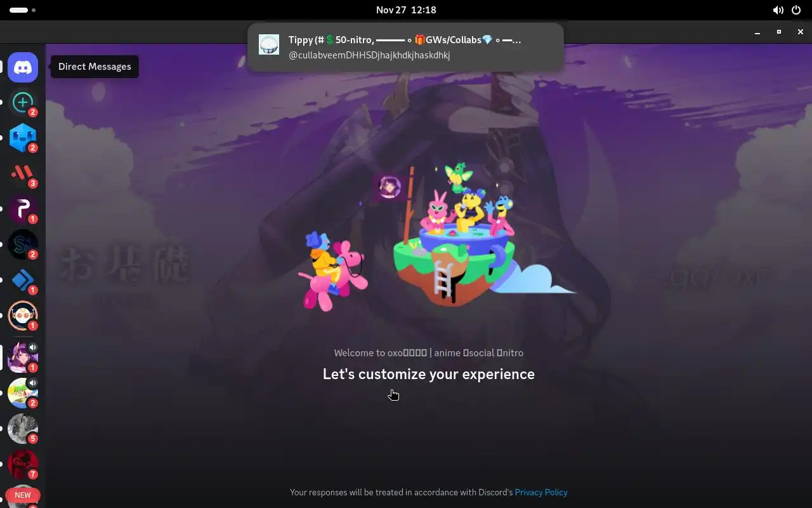Screen dimensions: 812x508
Task: Open the blue cube face server
Action: tap(23, 138)
